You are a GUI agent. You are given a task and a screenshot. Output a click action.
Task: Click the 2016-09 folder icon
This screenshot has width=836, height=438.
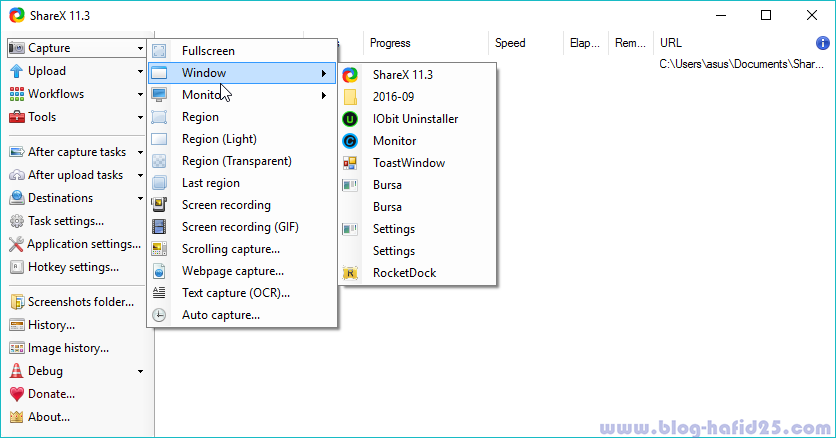click(350, 97)
